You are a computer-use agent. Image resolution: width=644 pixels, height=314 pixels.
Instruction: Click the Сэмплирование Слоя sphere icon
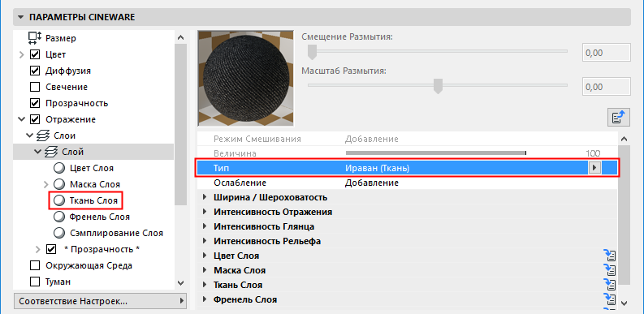click(59, 233)
